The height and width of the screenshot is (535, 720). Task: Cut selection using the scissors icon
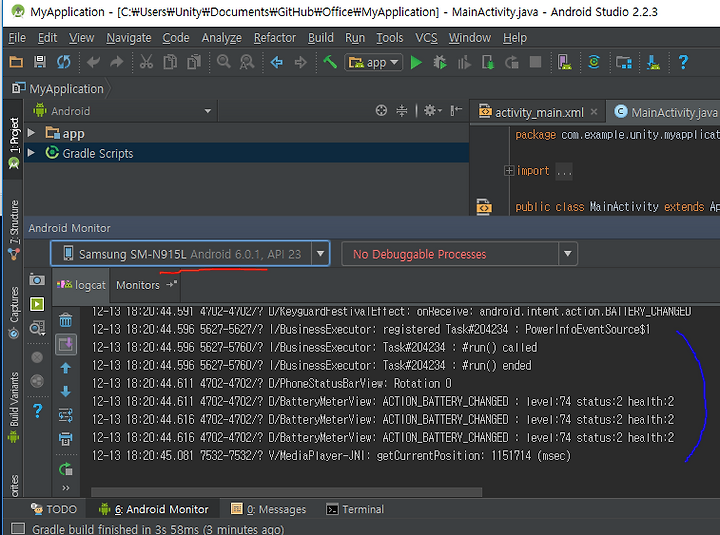[x=146, y=62]
